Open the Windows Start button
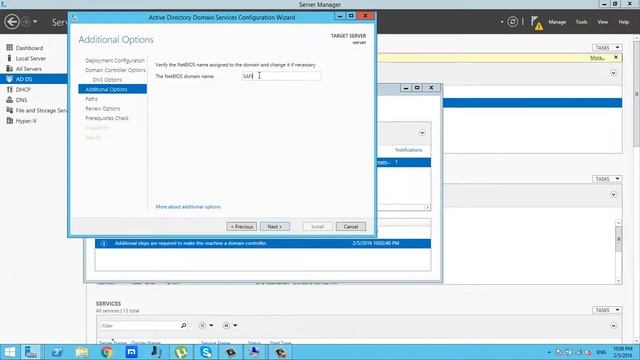The image size is (640, 360). coord(10,352)
